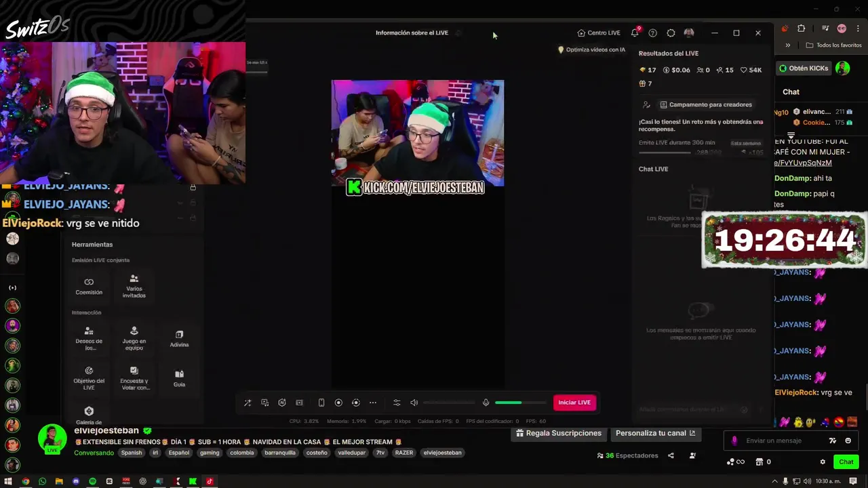Open the profile avatar in the studio header
The image size is (868, 488).
(x=689, y=33)
